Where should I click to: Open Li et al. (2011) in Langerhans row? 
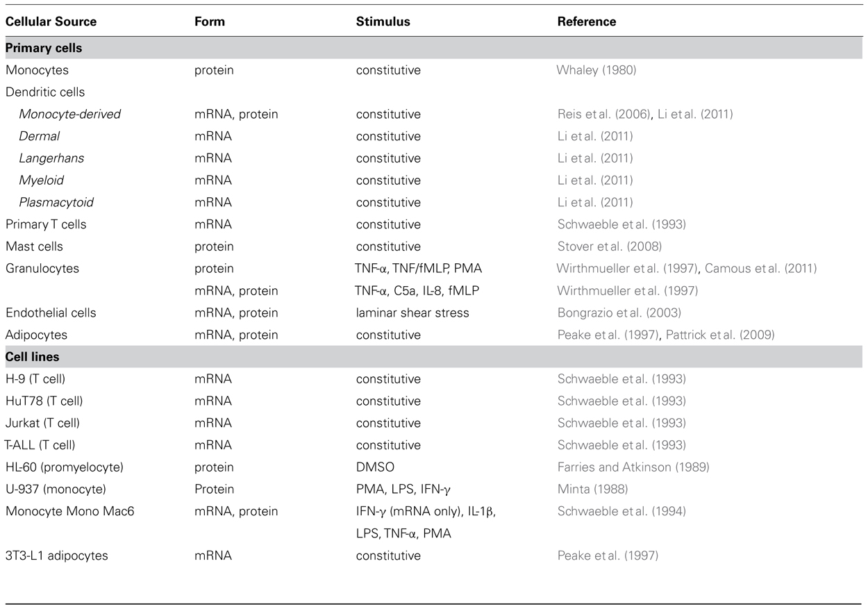click(594, 158)
